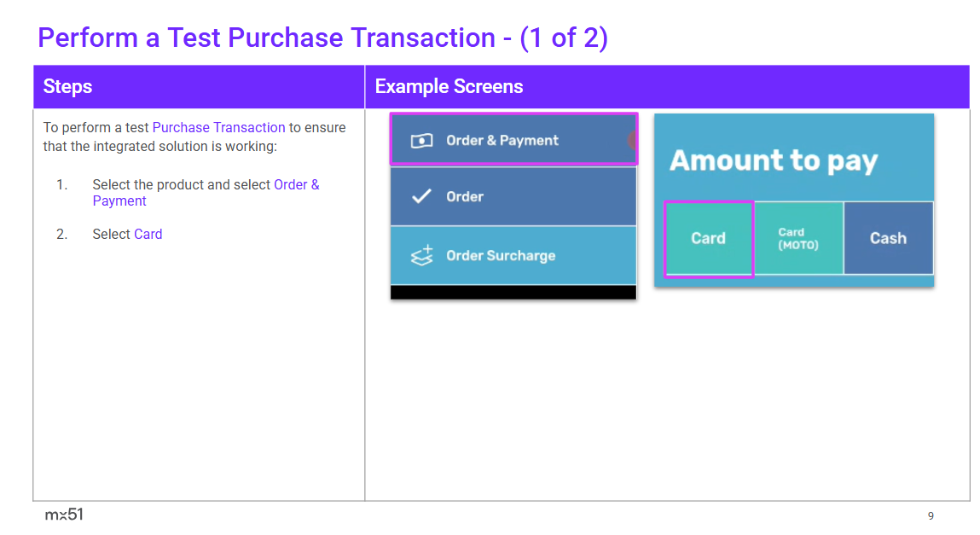Tap the Card payment button
This screenshot has width=980, height=535.
click(x=708, y=238)
